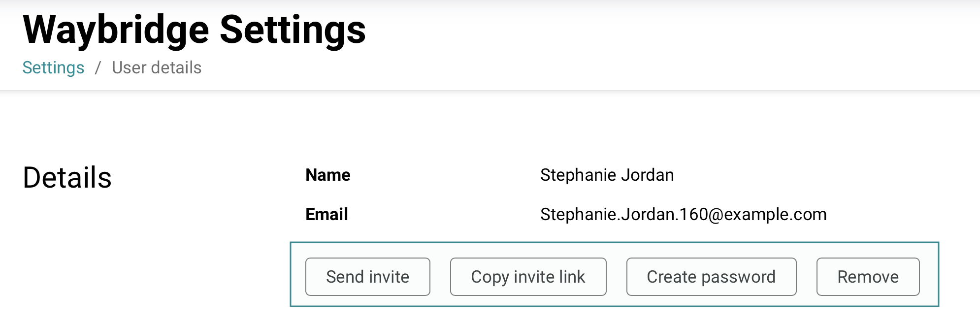Click the slash separator in the breadcrumb
This screenshot has height=325, width=980.
pyautogui.click(x=98, y=67)
